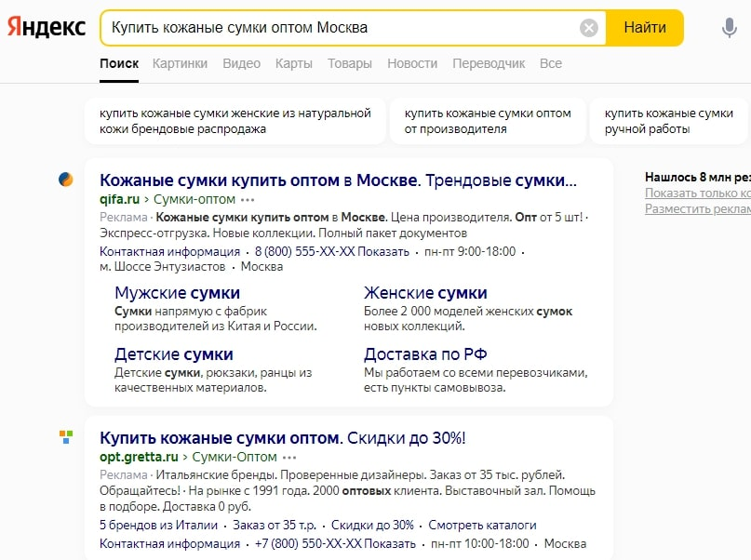Select suggestion 'купить кожаные сумки ручной работы'
751x560 pixels.
tap(668, 121)
